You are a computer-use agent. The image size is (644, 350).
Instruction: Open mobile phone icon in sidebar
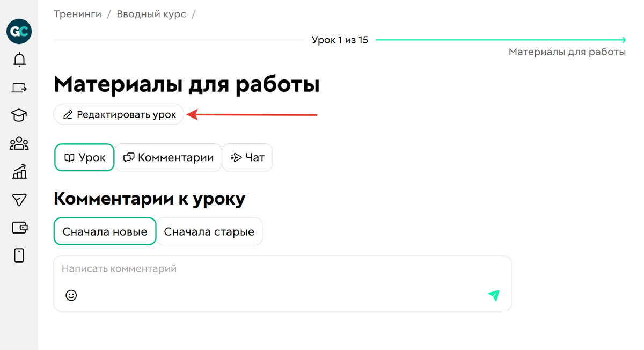tap(19, 256)
